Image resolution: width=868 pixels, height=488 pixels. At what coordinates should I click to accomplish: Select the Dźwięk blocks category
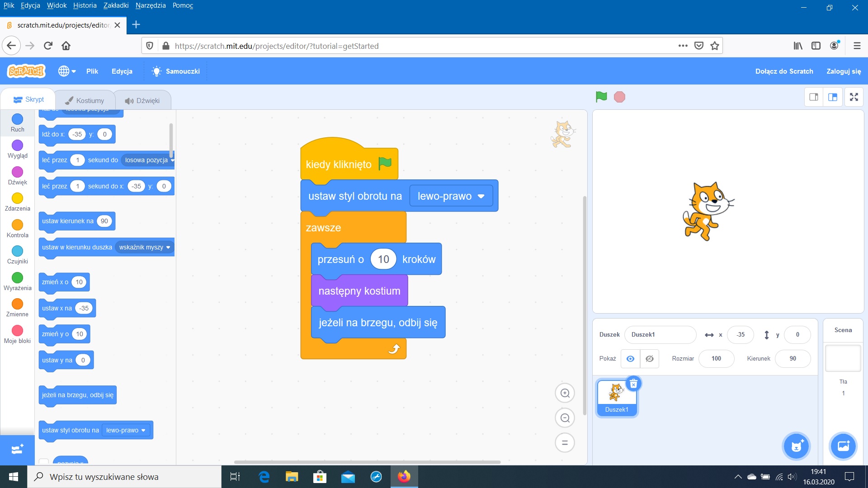(17, 176)
